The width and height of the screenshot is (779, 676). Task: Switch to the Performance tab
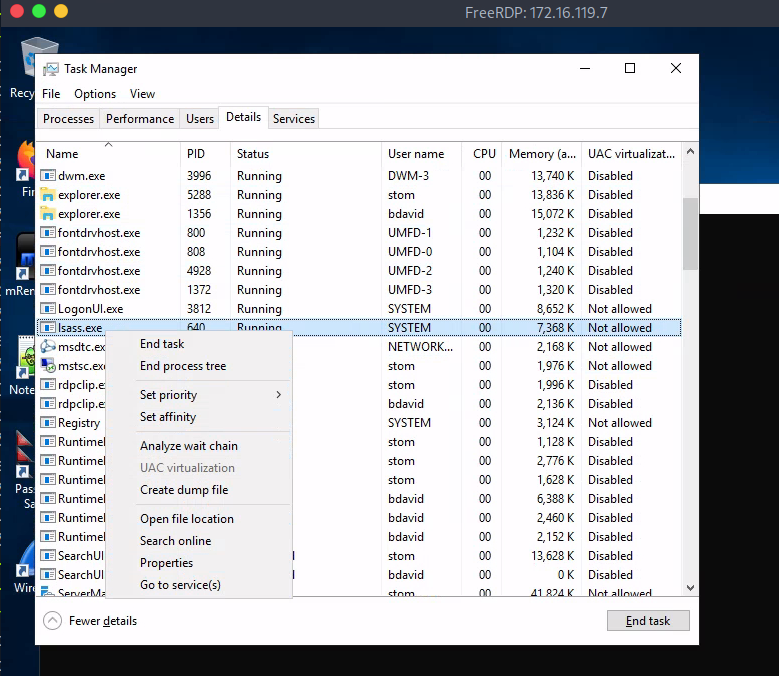coord(140,119)
